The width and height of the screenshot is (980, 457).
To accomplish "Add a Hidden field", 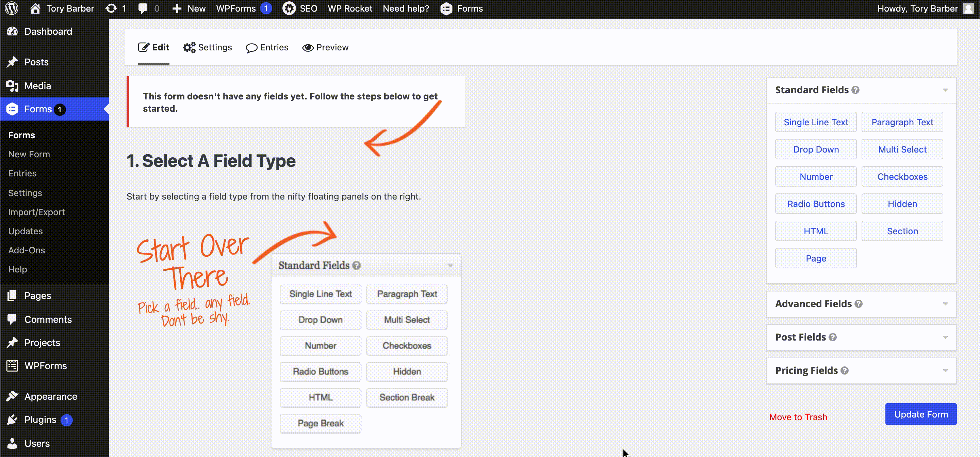I will click(902, 204).
